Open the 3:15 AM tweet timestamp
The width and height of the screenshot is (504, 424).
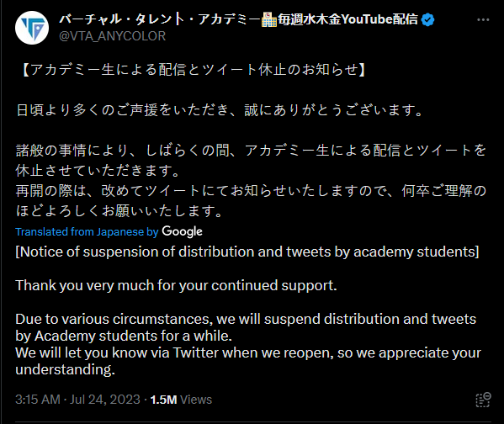[x=38, y=400]
